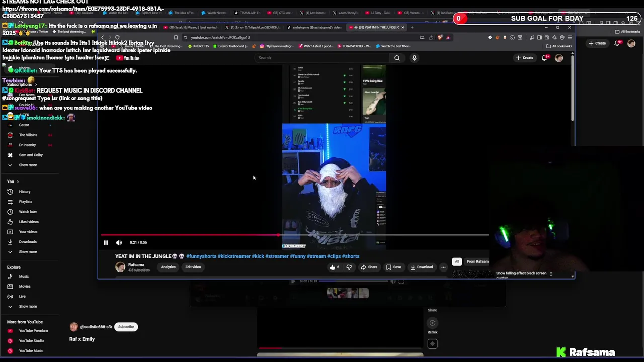Image resolution: width=644 pixels, height=362 pixels.
Task: Open options for Snow falling effect video
Action: [x=551, y=274]
